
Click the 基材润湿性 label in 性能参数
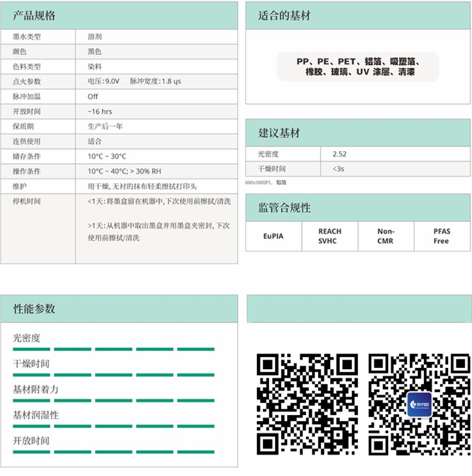(36, 415)
